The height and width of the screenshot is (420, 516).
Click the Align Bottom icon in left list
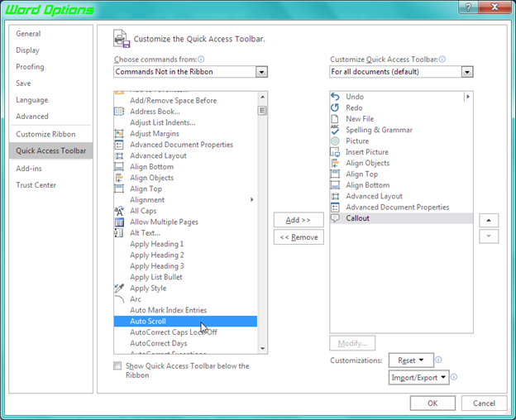pos(119,167)
